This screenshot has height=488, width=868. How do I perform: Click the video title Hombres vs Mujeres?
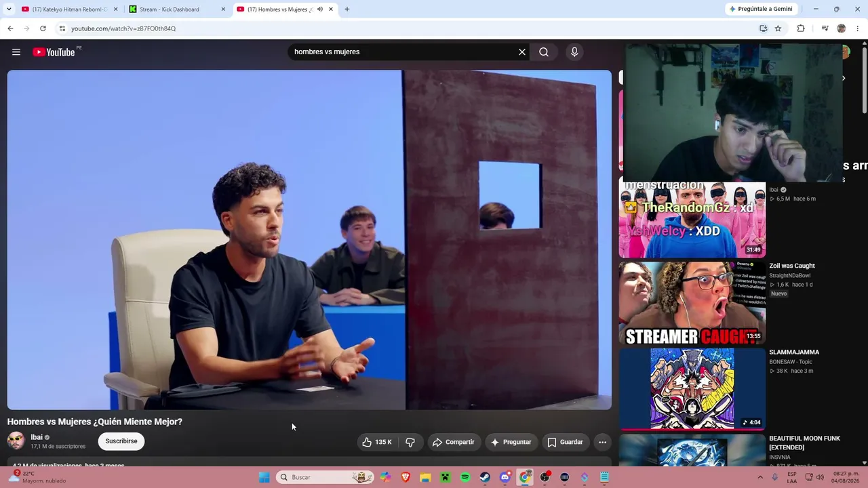click(x=95, y=422)
